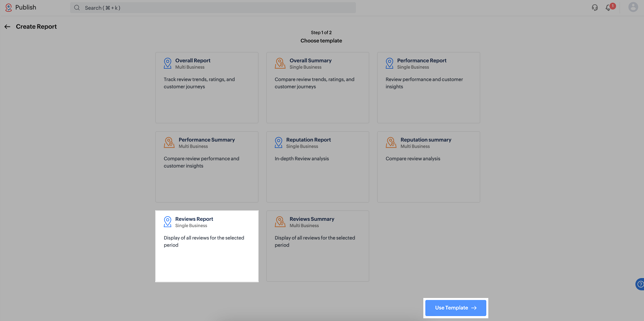The image size is (644, 321).
Task: Select the Overall Report template card
Action: pyautogui.click(x=207, y=88)
